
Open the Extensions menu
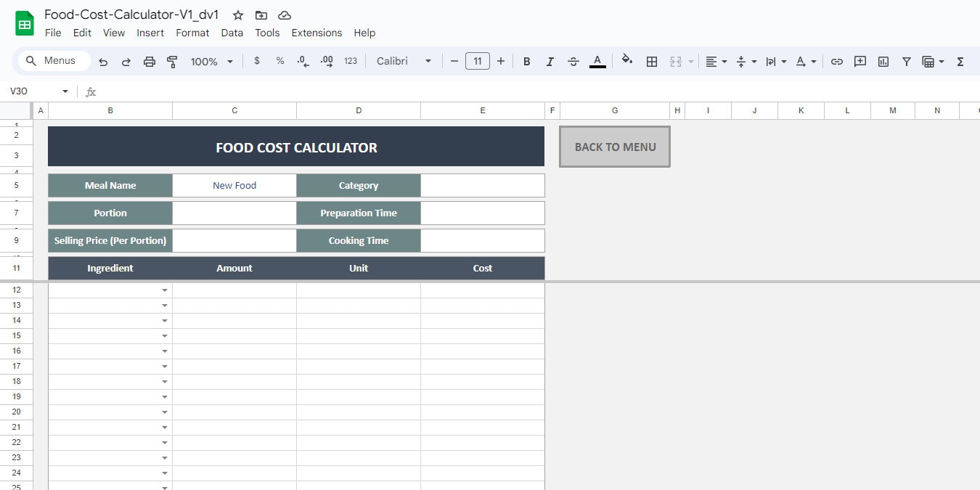317,33
